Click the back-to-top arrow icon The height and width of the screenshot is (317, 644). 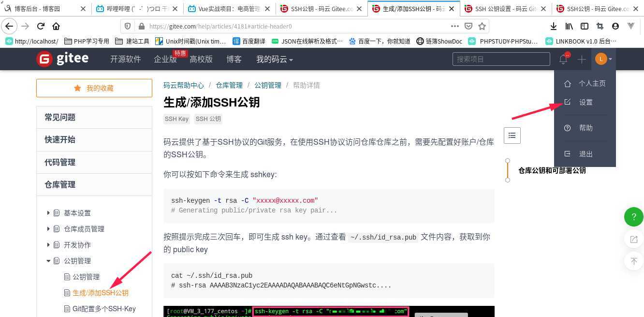633,261
